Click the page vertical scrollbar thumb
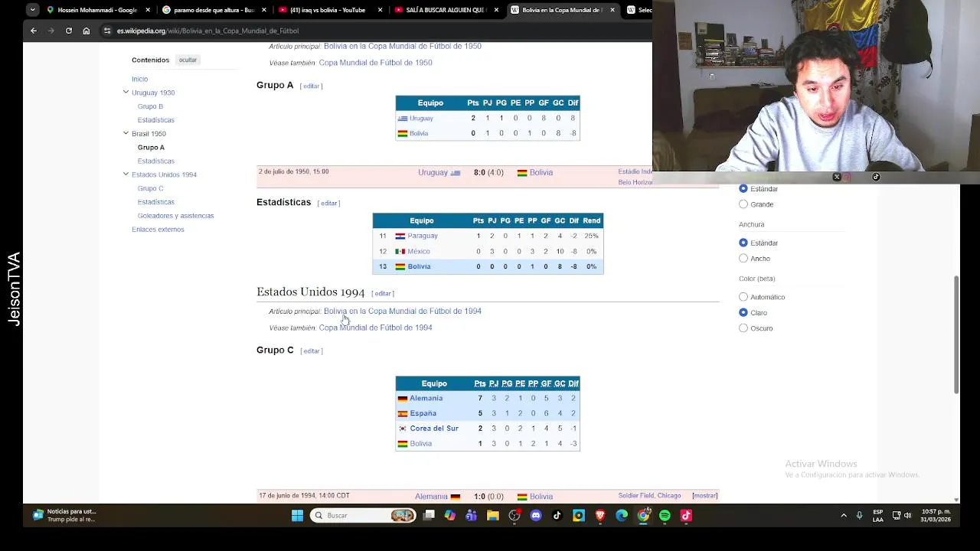Image resolution: width=980 pixels, height=551 pixels. 955,335
